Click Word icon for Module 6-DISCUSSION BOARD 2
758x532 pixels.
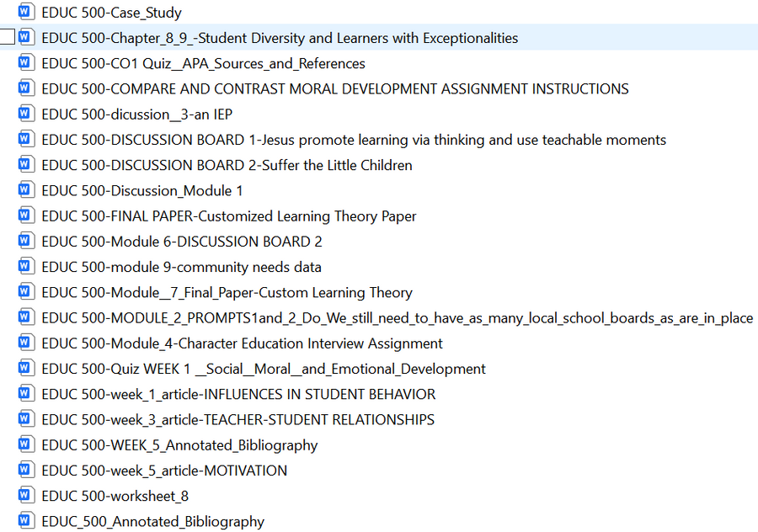pos(26,240)
